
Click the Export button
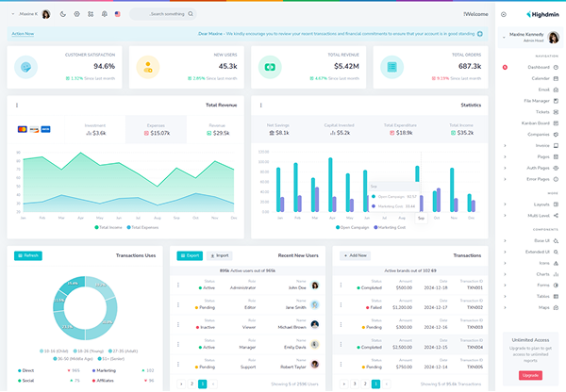coord(190,255)
